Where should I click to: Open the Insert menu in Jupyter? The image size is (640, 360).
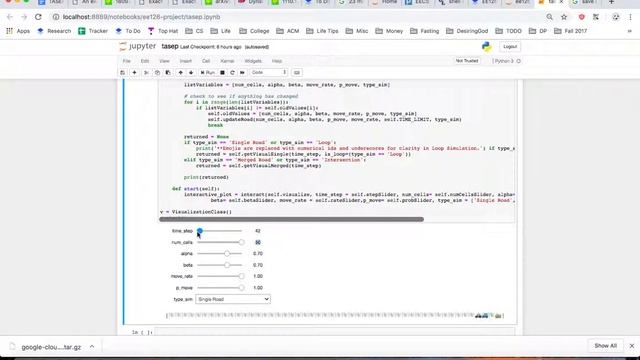[185, 61]
